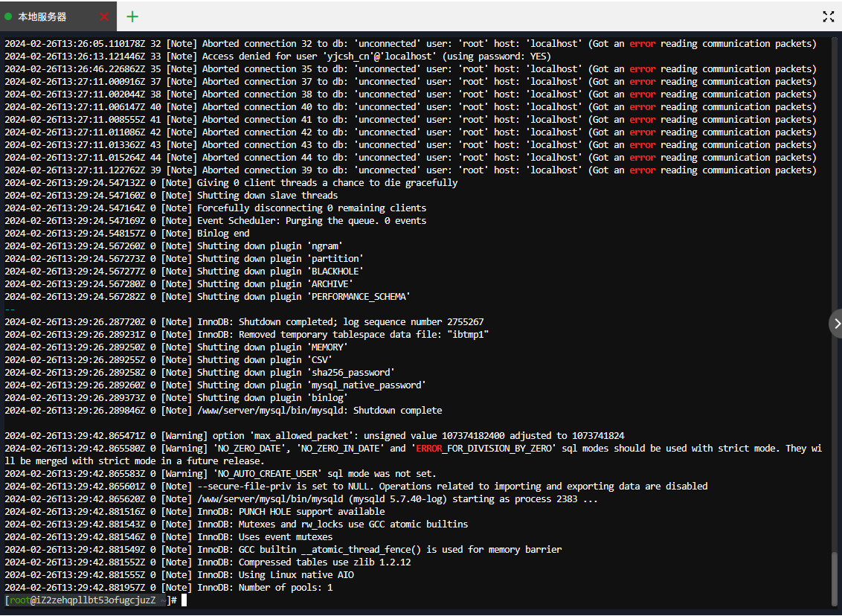Click the max_allowed_packet warning line
Image resolution: width=842 pixels, height=616 pixels.
point(315,435)
